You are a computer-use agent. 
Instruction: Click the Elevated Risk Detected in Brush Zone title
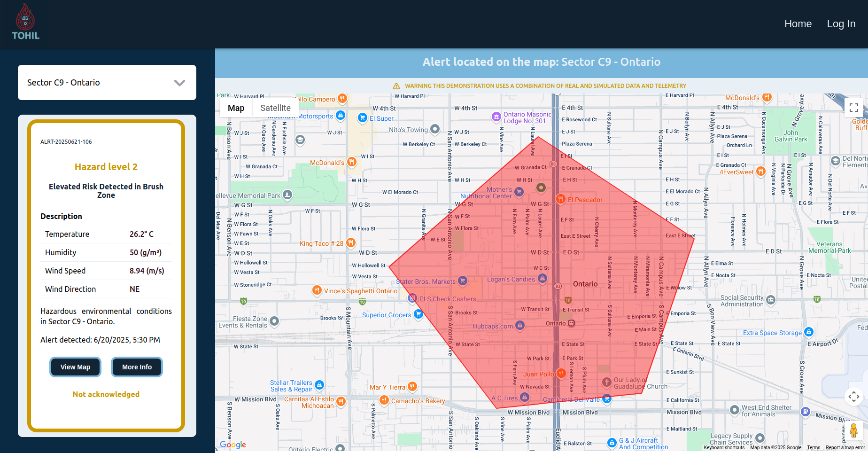[106, 191]
